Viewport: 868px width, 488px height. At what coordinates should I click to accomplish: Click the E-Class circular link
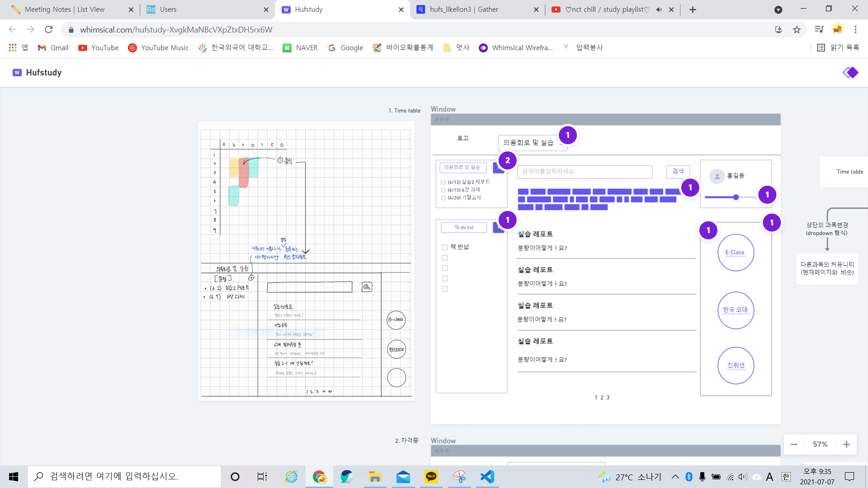click(736, 253)
